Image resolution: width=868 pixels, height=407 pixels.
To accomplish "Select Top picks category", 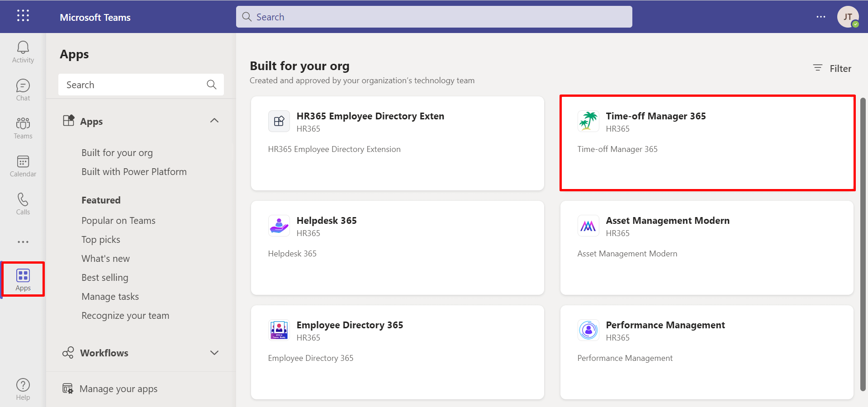I will 101,240.
